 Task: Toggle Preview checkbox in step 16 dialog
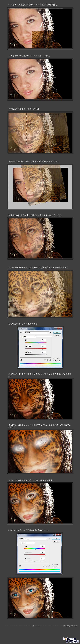[x=54, y=360]
